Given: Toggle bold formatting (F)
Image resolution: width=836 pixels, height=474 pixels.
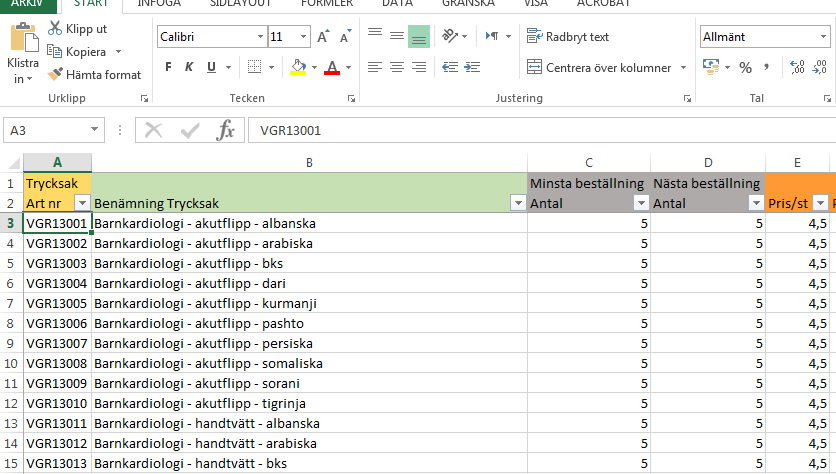Looking at the screenshot, I should (168, 67).
